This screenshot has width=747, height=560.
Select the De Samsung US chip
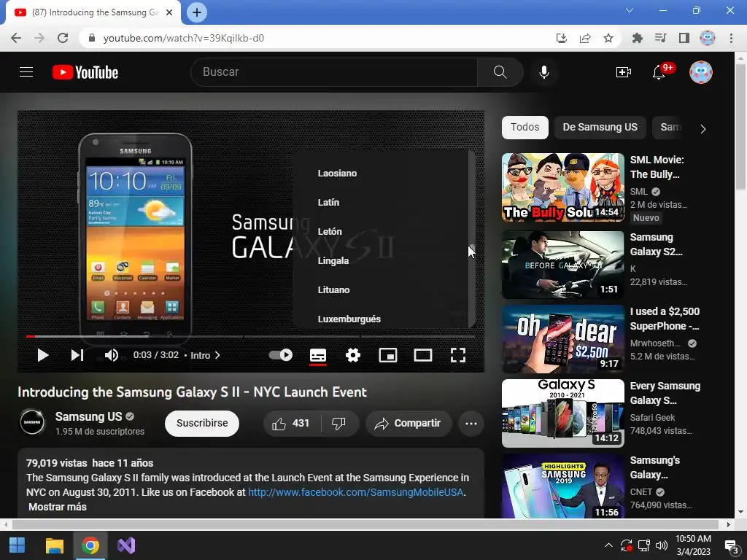tap(600, 128)
